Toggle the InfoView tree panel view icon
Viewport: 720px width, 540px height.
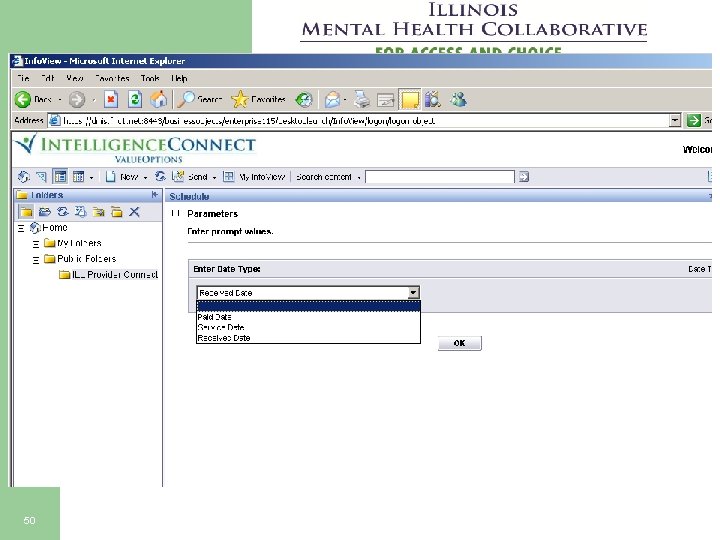(60, 176)
